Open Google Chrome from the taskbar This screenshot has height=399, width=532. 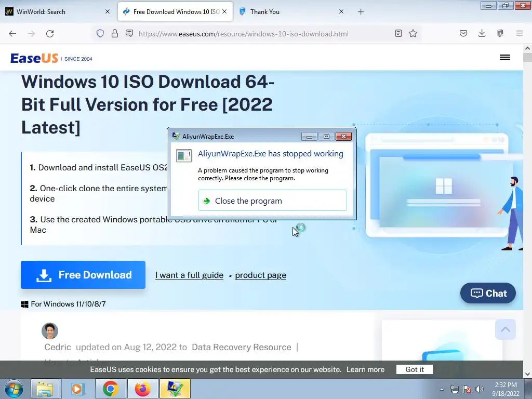[110, 389]
